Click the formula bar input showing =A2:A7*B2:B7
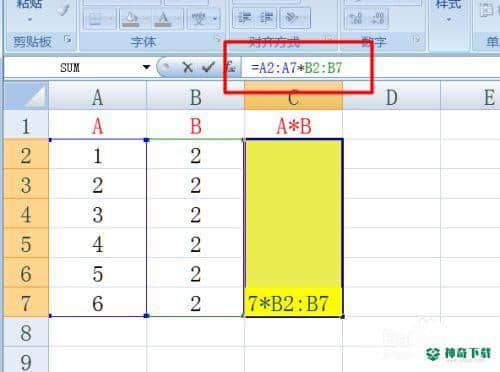The image size is (500, 372). [x=370, y=68]
